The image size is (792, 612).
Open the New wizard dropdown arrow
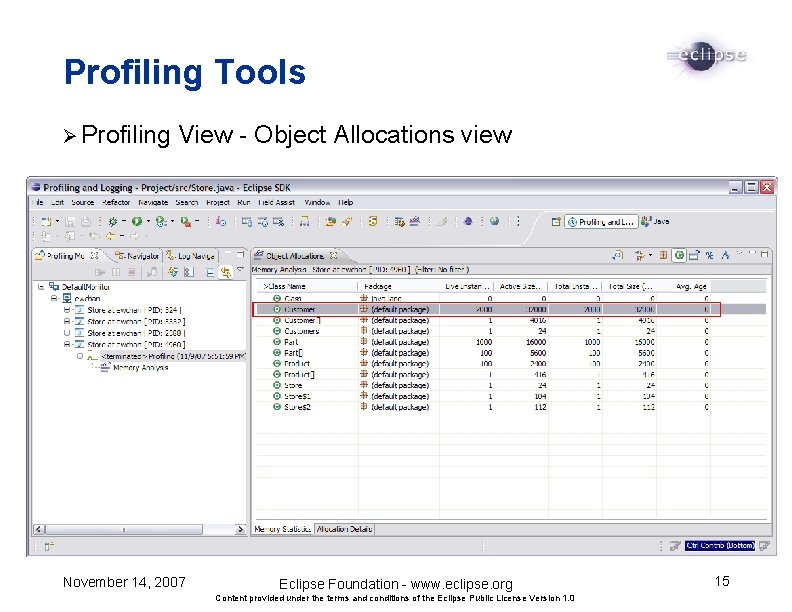(x=57, y=221)
